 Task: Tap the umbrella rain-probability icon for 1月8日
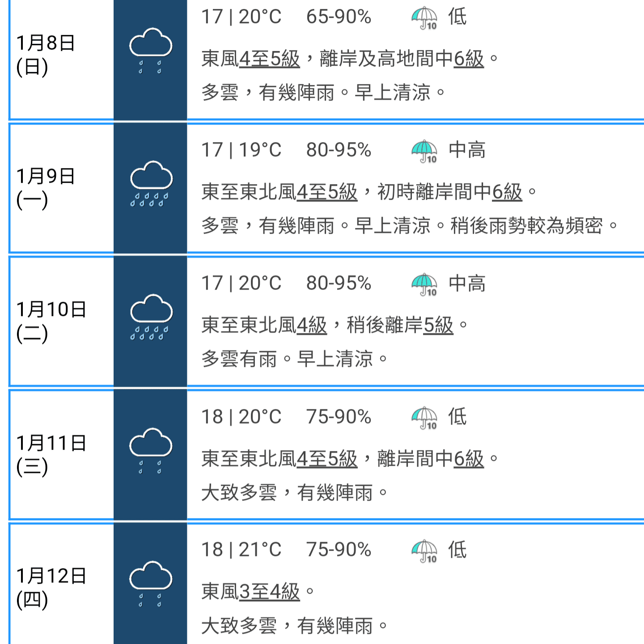point(424,18)
